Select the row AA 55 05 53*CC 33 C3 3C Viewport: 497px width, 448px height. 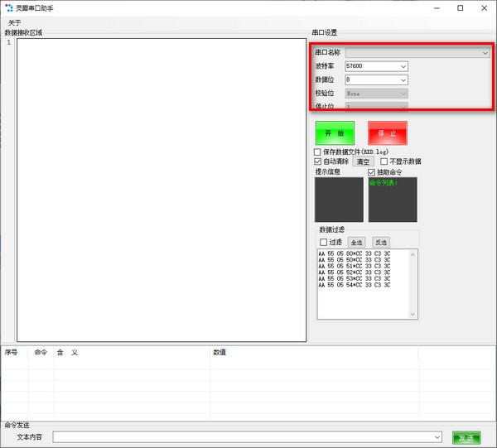coord(355,279)
